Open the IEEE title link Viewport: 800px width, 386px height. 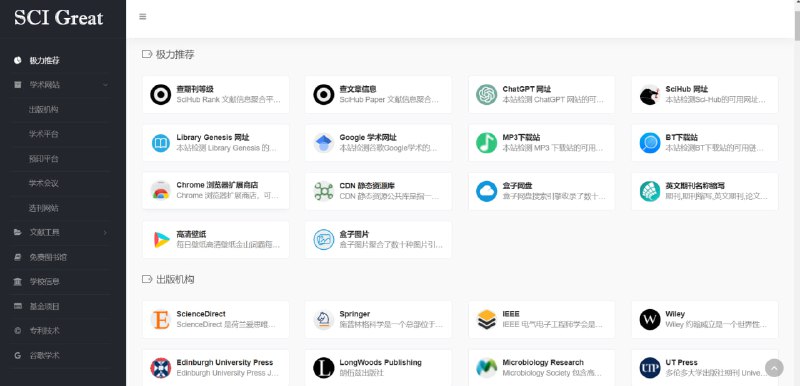point(511,314)
